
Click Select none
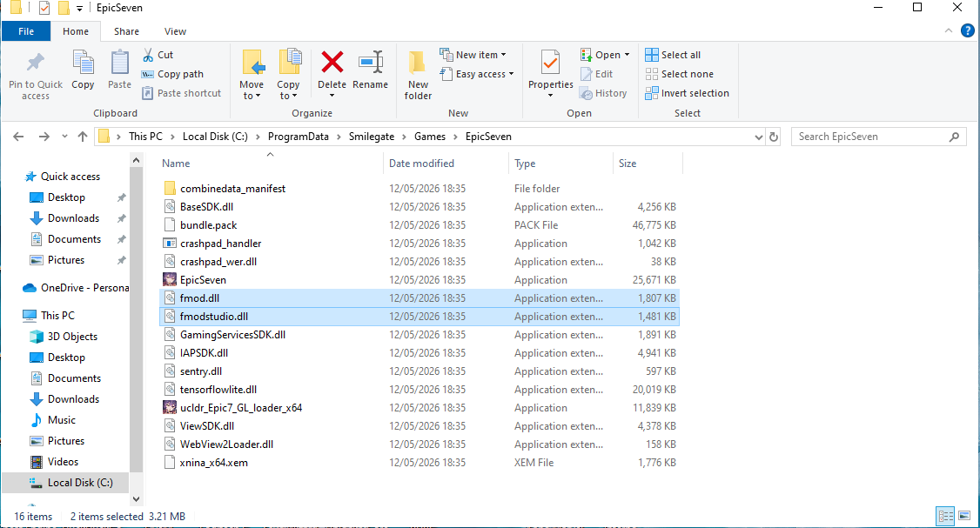(680, 74)
